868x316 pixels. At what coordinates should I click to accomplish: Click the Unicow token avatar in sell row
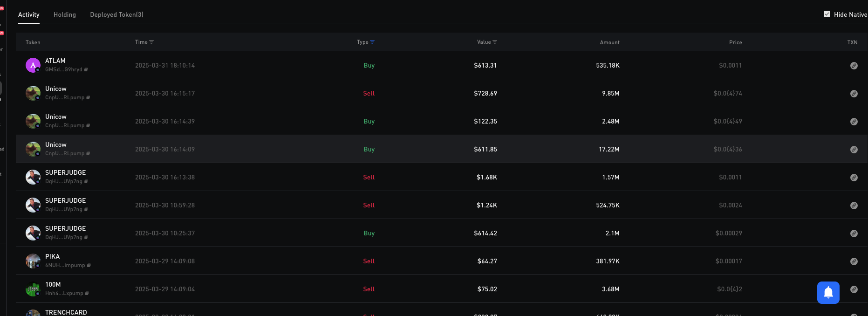(33, 93)
